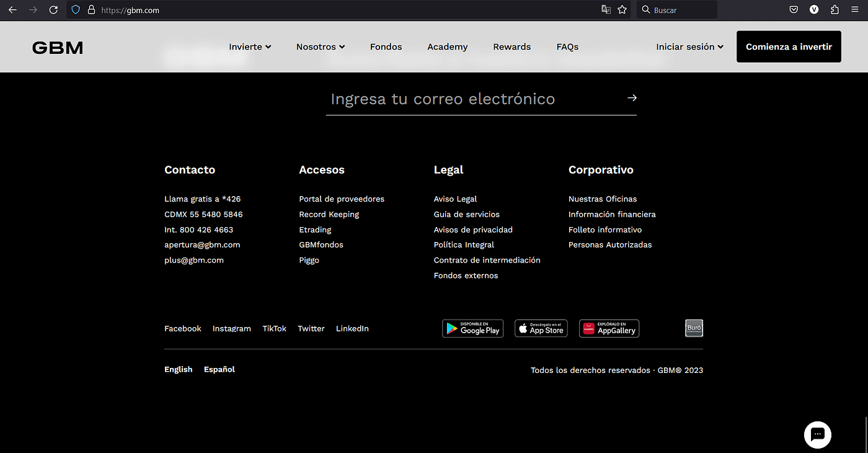Screen dimensions: 868x453
Task: Click Int. 800 426 4663 phone number
Action: point(199,230)
